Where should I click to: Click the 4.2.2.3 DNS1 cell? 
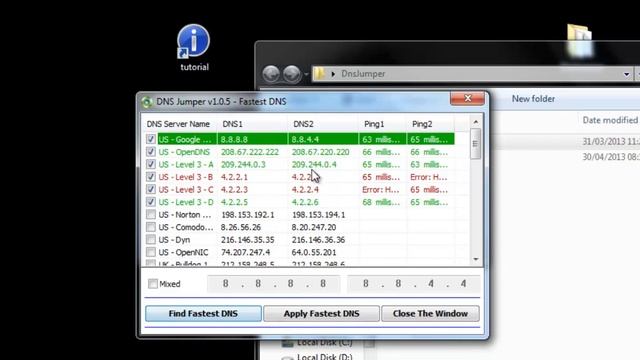coord(234,190)
